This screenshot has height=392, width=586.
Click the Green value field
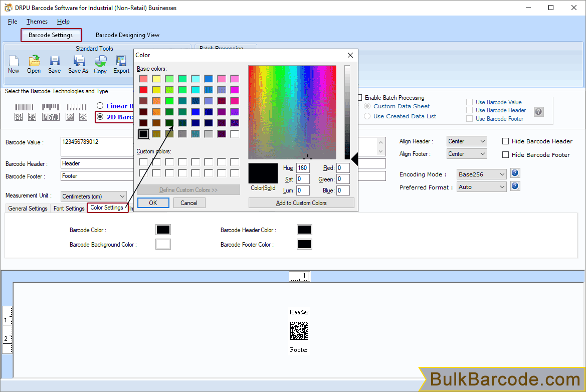(x=343, y=179)
